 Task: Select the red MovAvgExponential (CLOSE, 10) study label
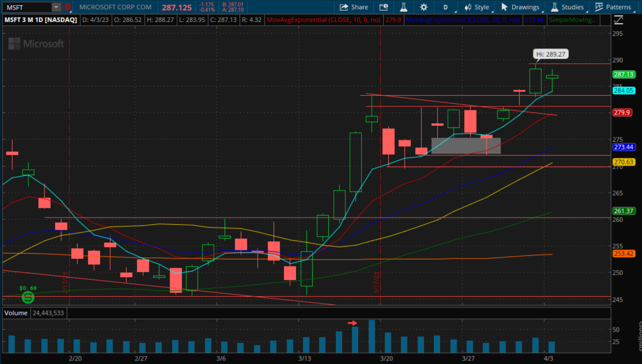(x=323, y=20)
